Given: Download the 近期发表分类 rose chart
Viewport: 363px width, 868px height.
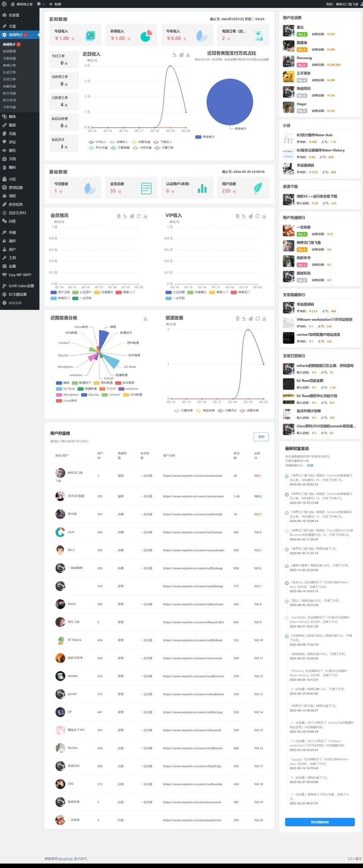Looking at the screenshot, I should [x=145, y=319].
